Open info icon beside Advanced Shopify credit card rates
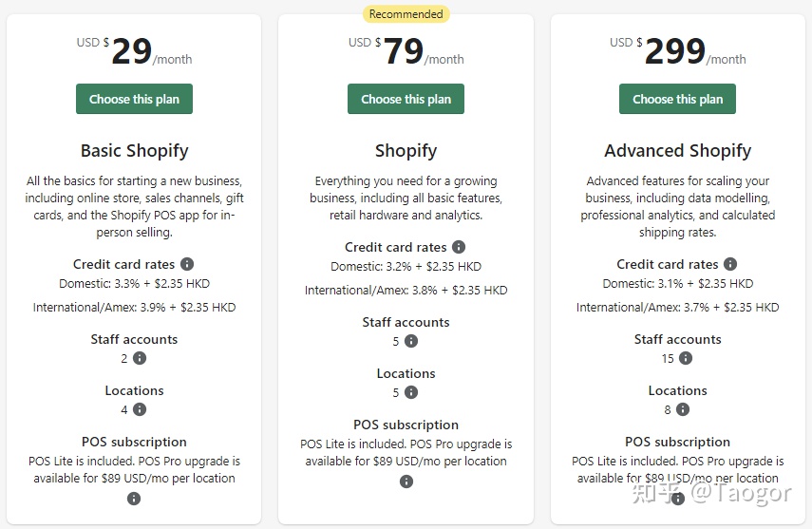812x529 pixels. coord(730,264)
